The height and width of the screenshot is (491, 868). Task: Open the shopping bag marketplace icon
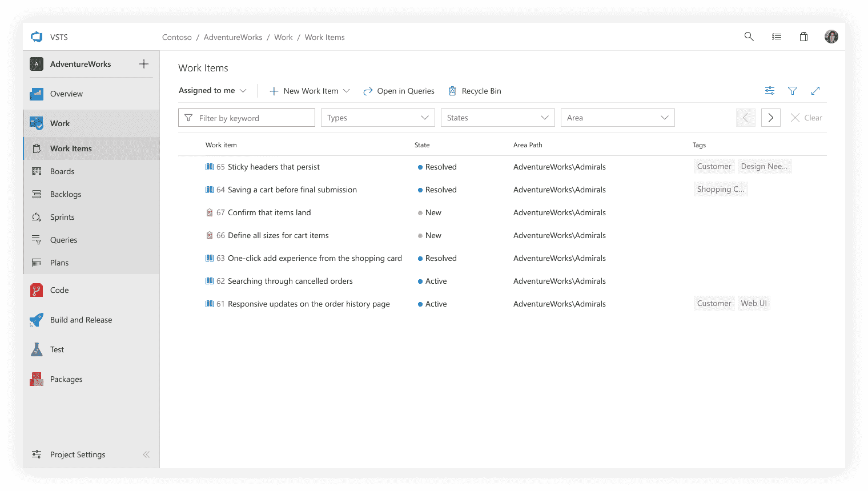pos(803,37)
